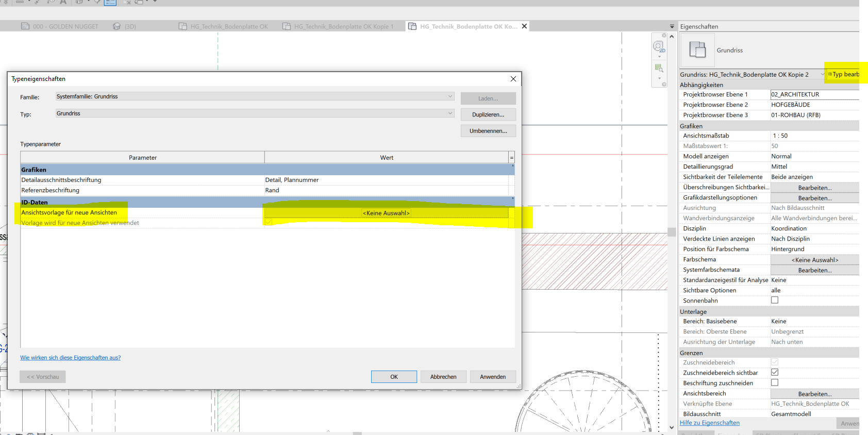Open the HG_Technik_Bodenplatte OK Kopie 1 tab
Viewport: 868px width, 435px height.
(338, 26)
